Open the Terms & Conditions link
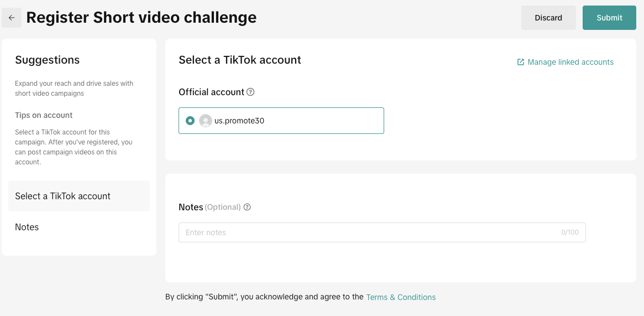This screenshot has width=644, height=316. [401, 297]
